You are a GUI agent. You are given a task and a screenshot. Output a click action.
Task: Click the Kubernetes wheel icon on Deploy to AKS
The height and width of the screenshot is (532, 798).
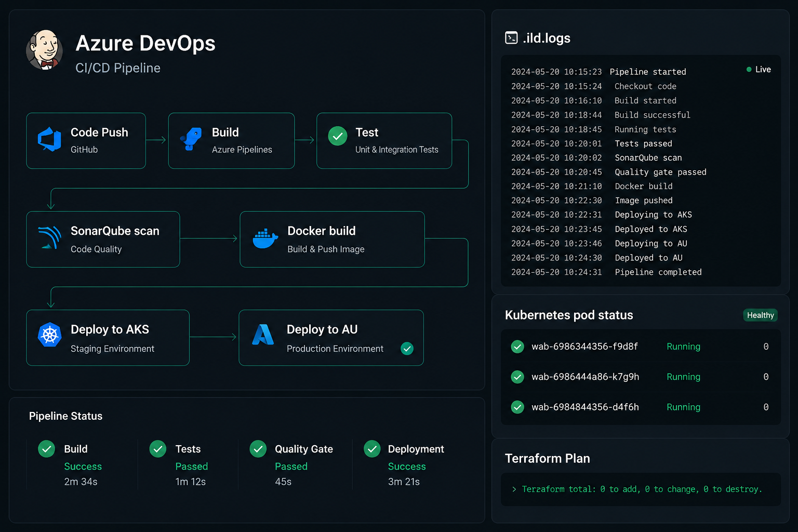[x=50, y=335]
